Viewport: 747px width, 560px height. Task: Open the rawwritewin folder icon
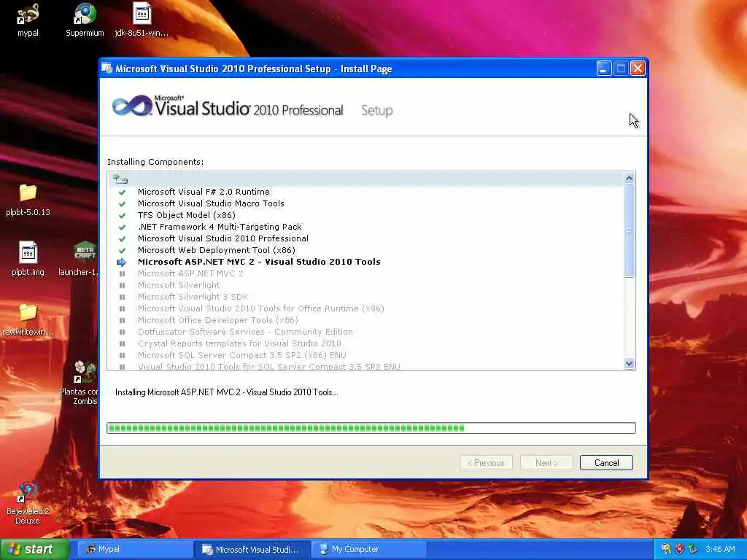pos(28,312)
